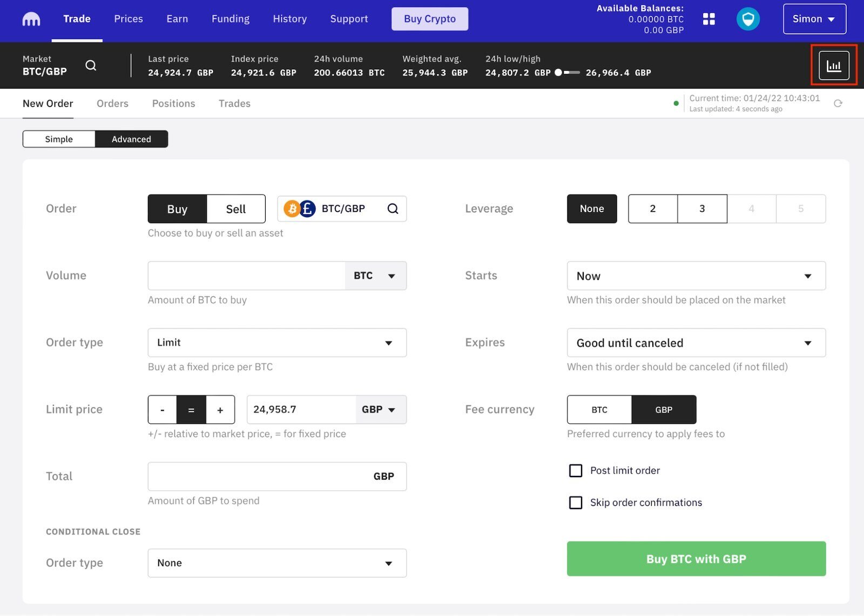Open the Volume BTC currency dropdown

pyautogui.click(x=375, y=276)
